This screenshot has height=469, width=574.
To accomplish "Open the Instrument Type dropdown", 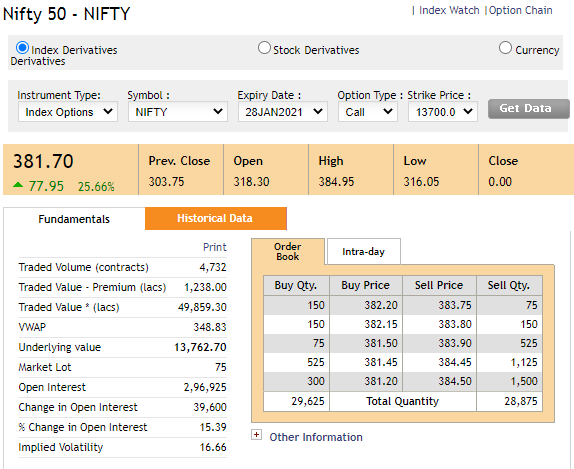I will click(x=68, y=112).
